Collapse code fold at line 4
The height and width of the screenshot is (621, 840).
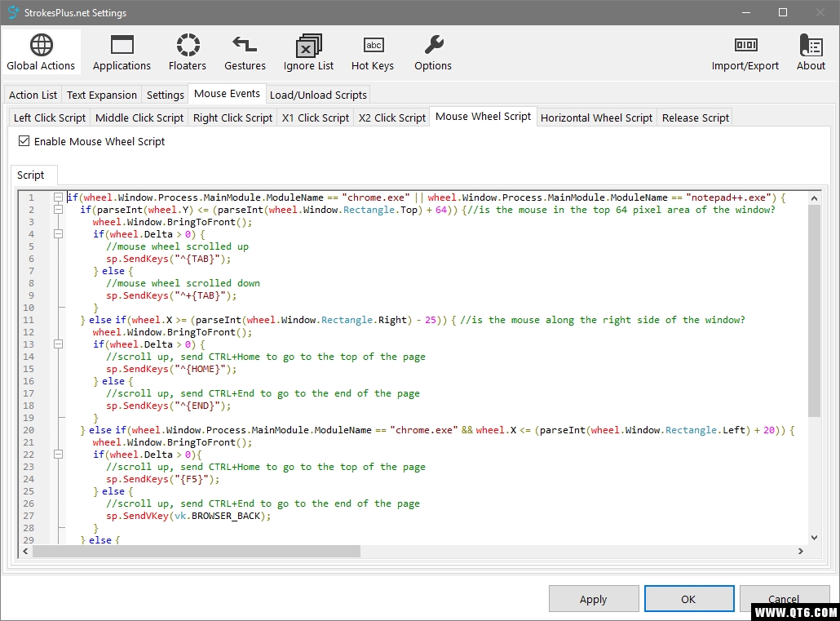[58, 234]
